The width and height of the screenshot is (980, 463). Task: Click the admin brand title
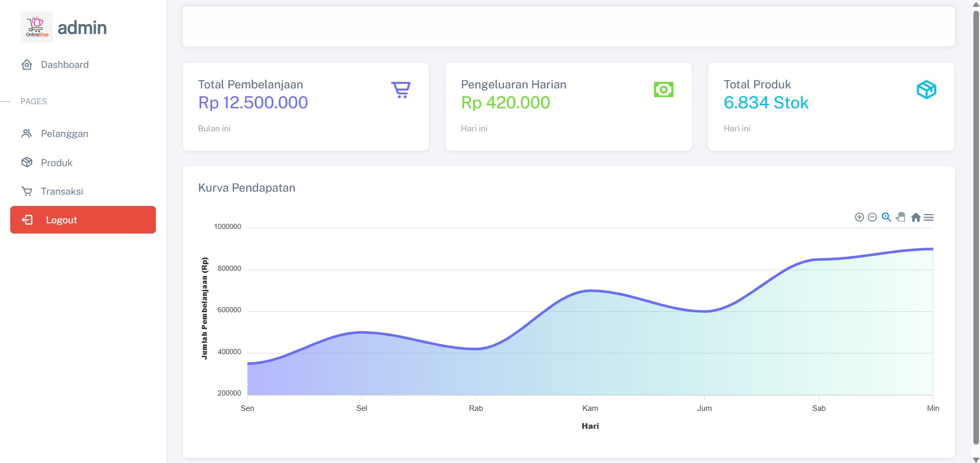click(x=82, y=28)
